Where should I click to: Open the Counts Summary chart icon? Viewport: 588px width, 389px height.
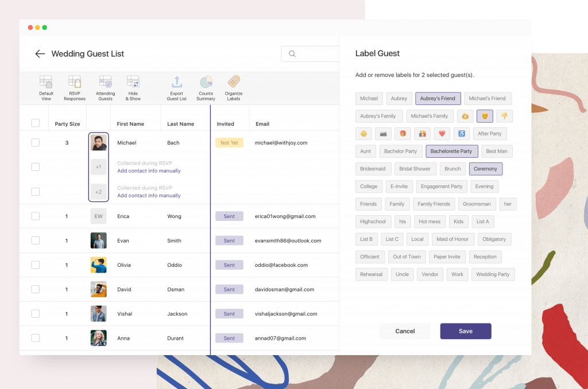pyautogui.click(x=206, y=83)
